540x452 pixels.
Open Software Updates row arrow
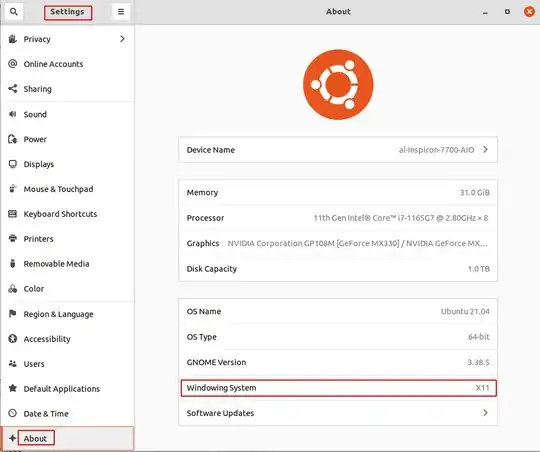485,413
